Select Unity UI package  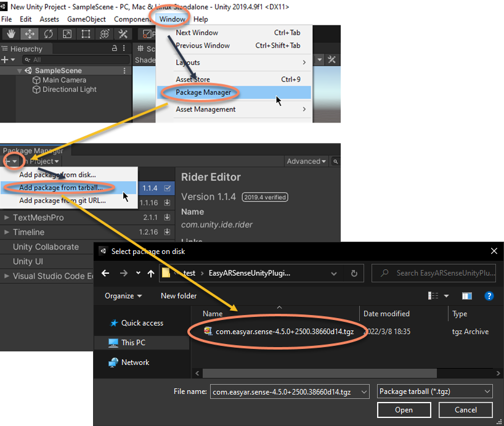point(28,261)
